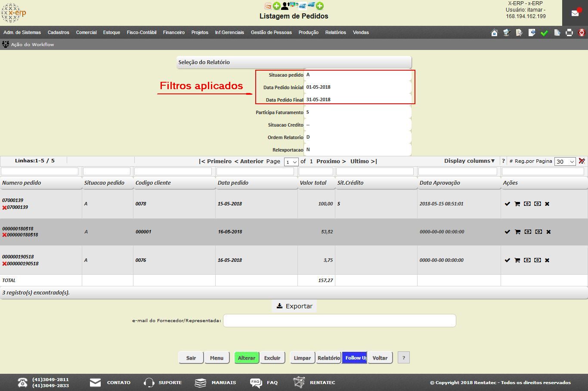This screenshot has height=391, width=588.
Task: Click right money icon for order 000000180518
Action: [538, 232]
